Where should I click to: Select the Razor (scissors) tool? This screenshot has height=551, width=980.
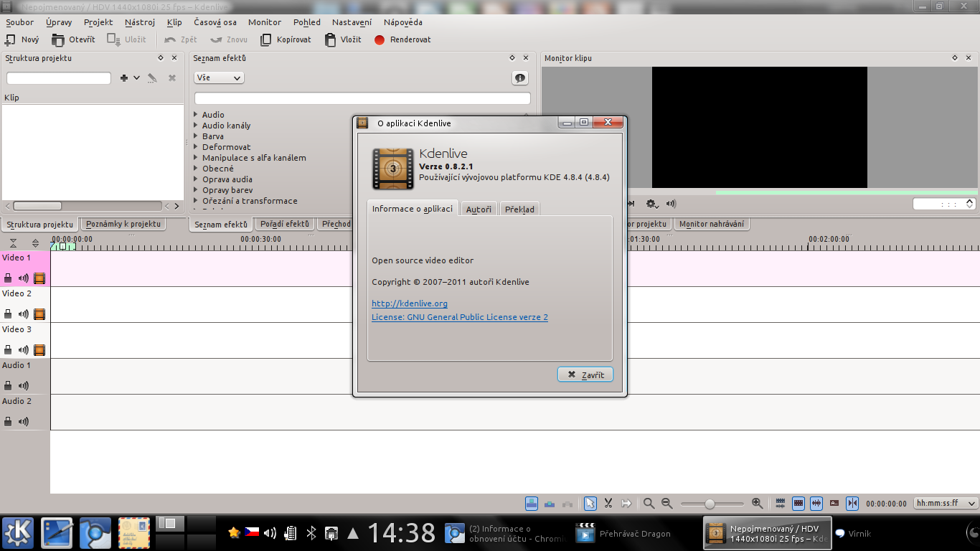tap(608, 504)
